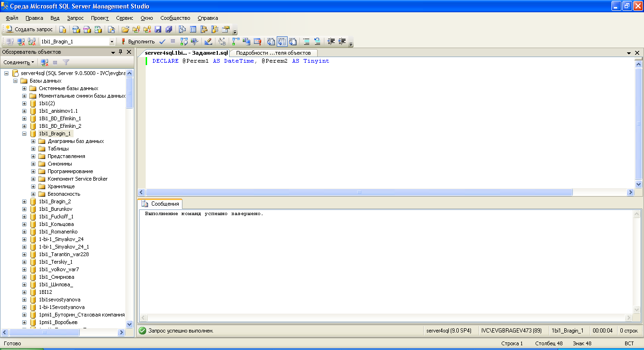Expand the Программирование folder
This screenshot has height=350, width=644.
[33, 171]
